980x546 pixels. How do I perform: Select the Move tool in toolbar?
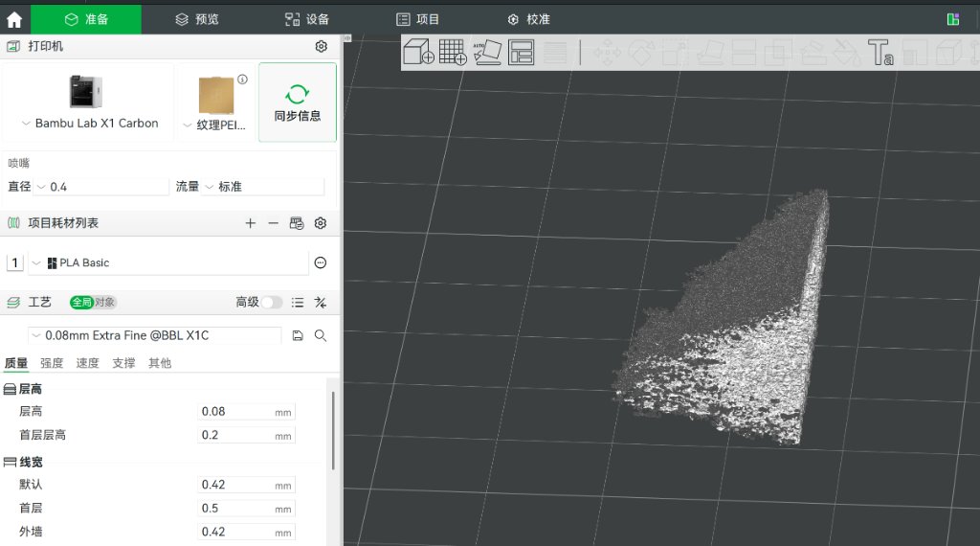tap(607, 53)
